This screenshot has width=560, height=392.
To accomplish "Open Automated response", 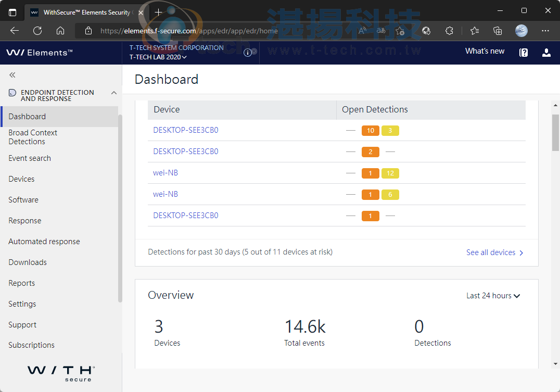I will click(x=44, y=242).
